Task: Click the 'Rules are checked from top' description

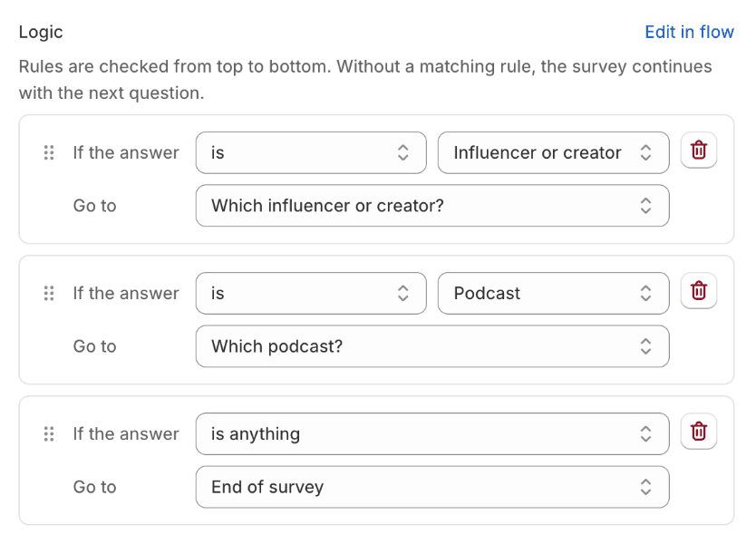Action: click(x=365, y=80)
